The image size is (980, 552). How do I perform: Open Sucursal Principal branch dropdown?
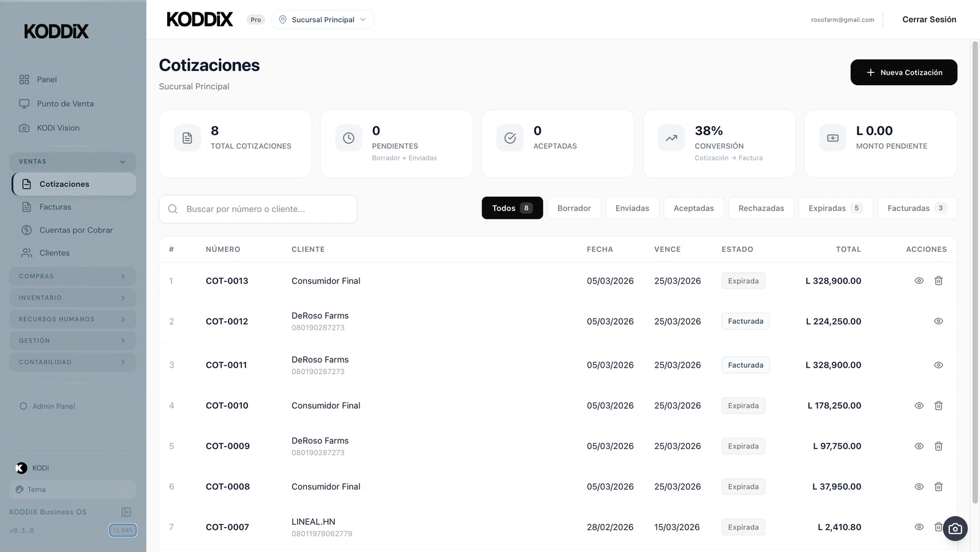point(322,20)
